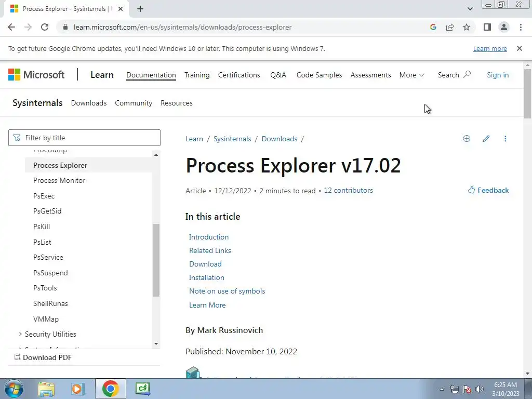Click the forward navigation arrow
Screen dimensions: 532x399
tap(28, 27)
